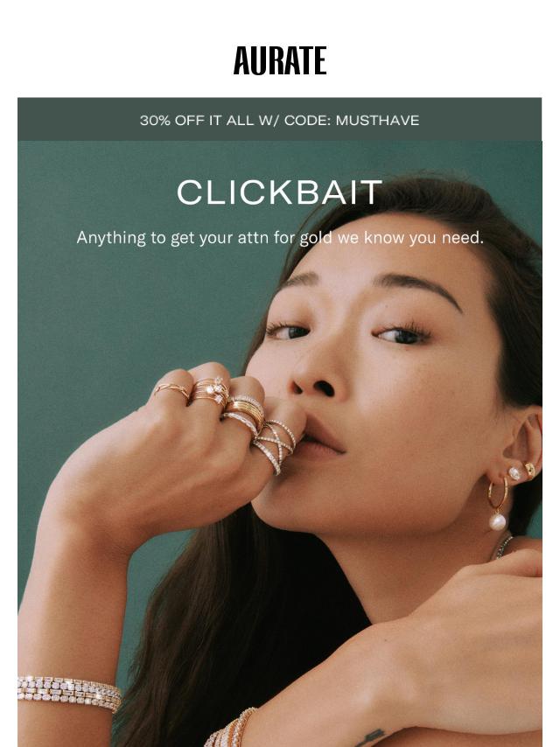Click the crisscross diamond ring on index finger
560x747 pixels.
pos(275,446)
